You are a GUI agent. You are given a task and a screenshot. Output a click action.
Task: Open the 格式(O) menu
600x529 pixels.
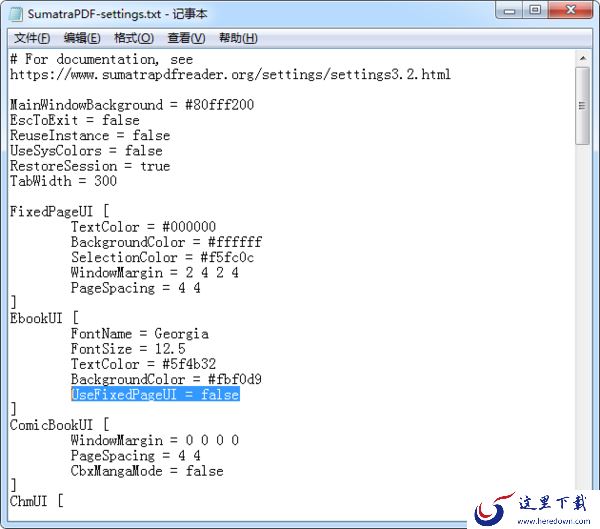134,38
